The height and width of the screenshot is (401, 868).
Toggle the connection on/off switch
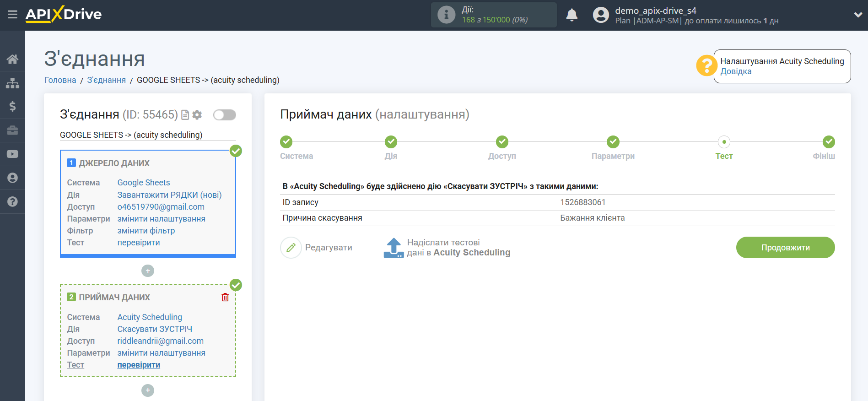tap(224, 115)
